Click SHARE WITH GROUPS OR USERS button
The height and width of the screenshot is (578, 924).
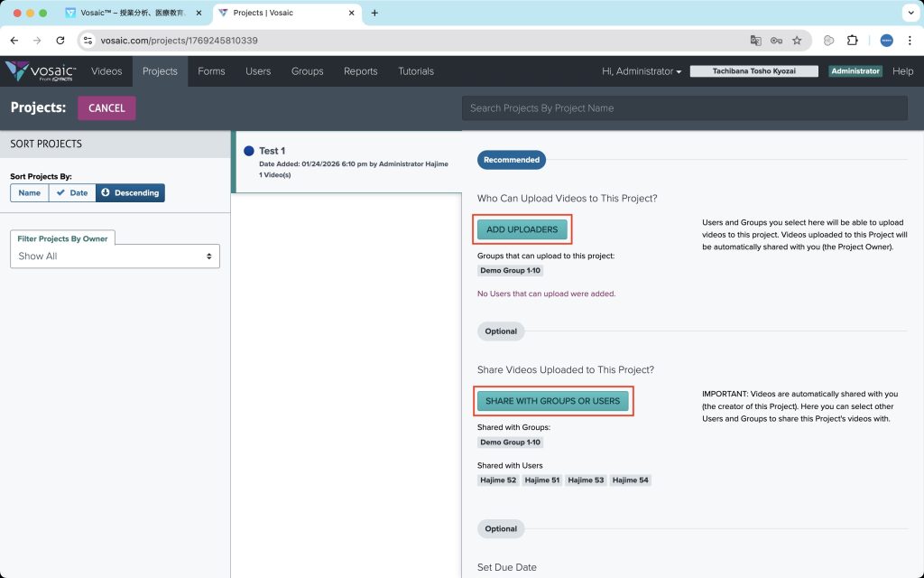point(552,401)
